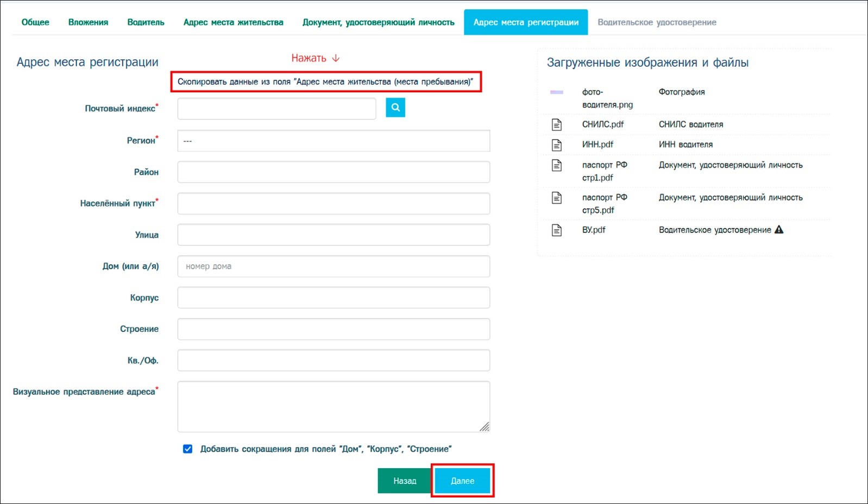Click the 'Добавить сокращения' checkbox label text
The image size is (868, 504).
tap(326, 449)
